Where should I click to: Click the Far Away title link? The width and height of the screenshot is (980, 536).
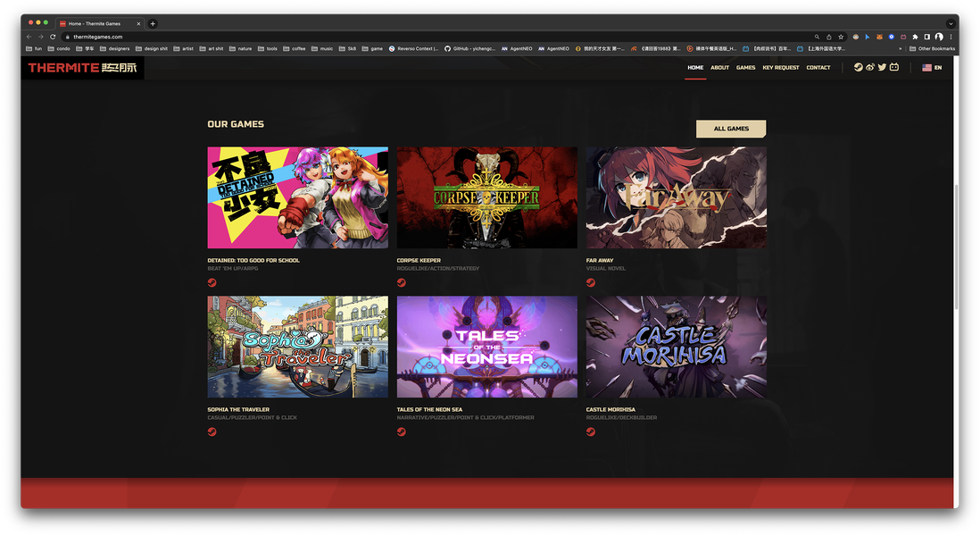click(600, 260)
